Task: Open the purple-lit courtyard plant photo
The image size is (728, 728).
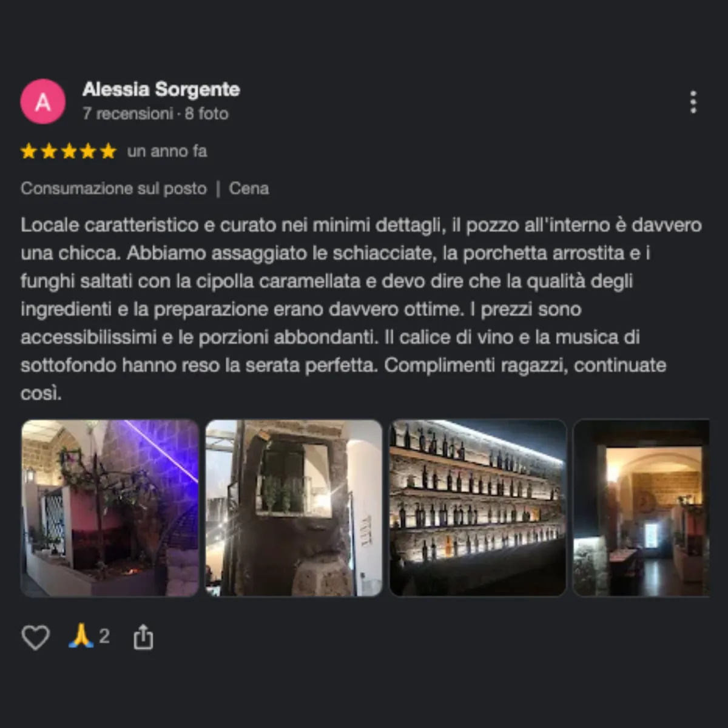Action: click(110, 508)
